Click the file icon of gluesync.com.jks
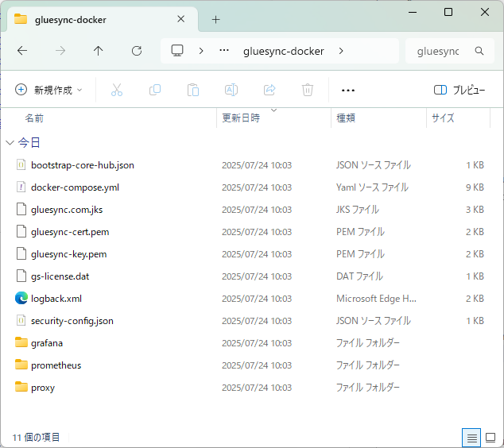The width and height of the screenshot is (504, 448). click(x=21, y=210)
